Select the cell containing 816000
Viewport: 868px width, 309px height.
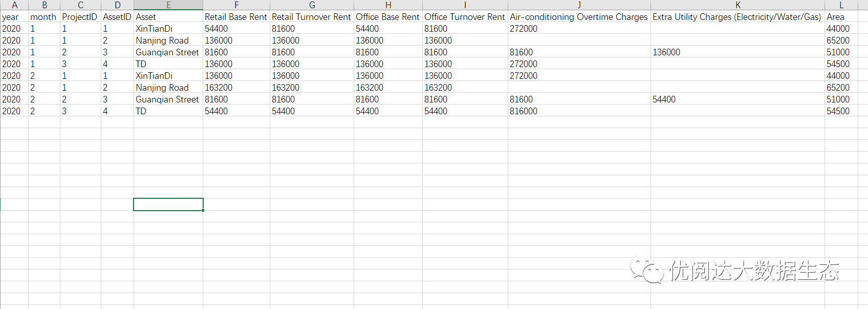[579, 111]
